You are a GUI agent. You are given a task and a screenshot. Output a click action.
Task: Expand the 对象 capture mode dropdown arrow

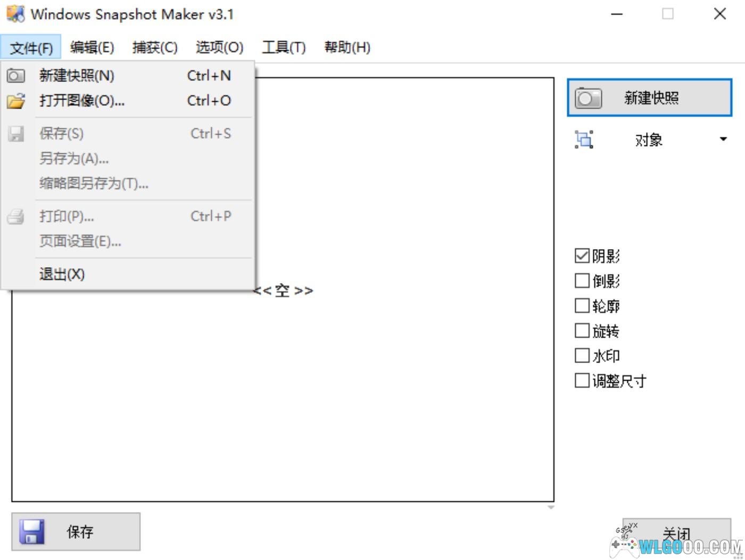723,139
